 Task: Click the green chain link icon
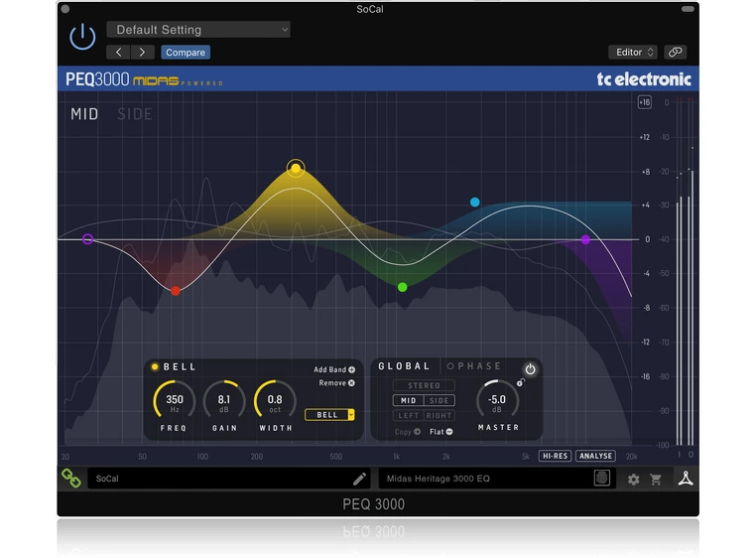[x=71, y=479]
